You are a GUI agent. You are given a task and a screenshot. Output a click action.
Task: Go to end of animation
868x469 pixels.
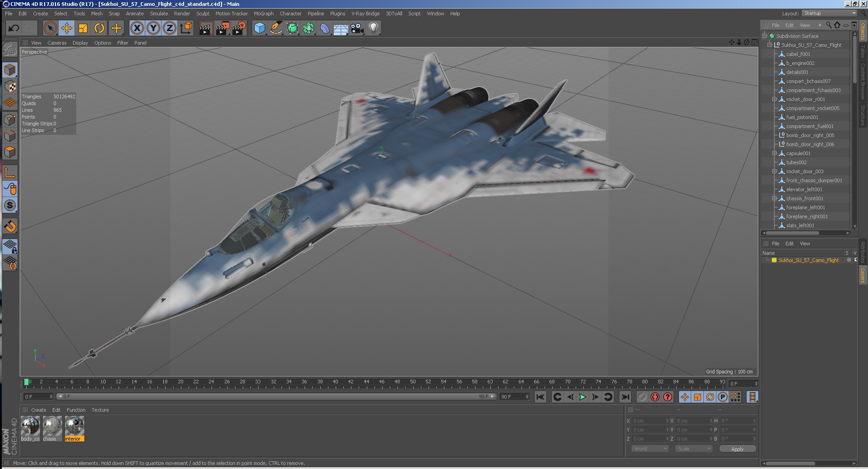coord(625,397)
